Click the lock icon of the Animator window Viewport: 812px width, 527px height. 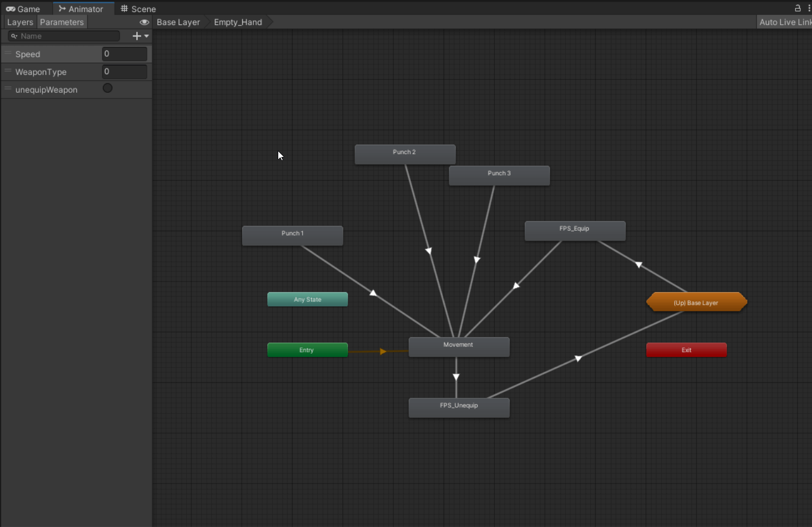[x=798, y=8]
